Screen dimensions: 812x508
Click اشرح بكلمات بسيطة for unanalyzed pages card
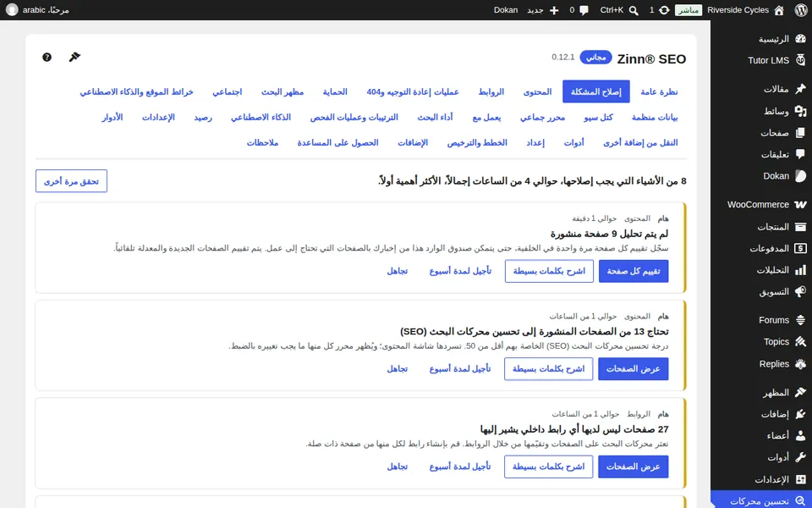(549, 271)
